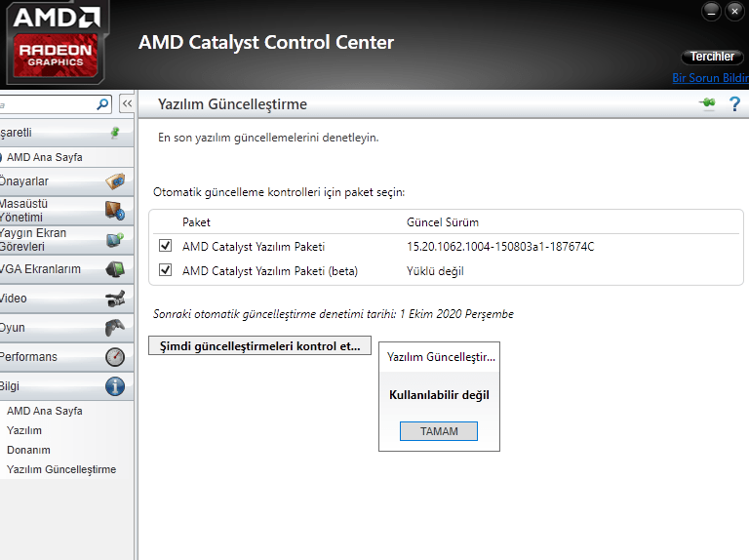Click version 15.20.1062.1004-150803a1-187674C text
This screenshot has height=560, width=749.
[500, 247]
